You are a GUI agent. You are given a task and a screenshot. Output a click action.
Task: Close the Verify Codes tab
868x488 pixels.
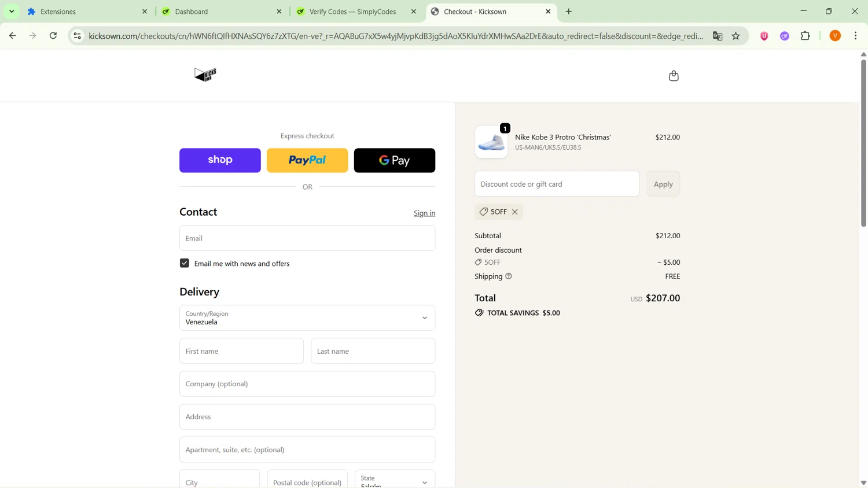coord(414,12)
